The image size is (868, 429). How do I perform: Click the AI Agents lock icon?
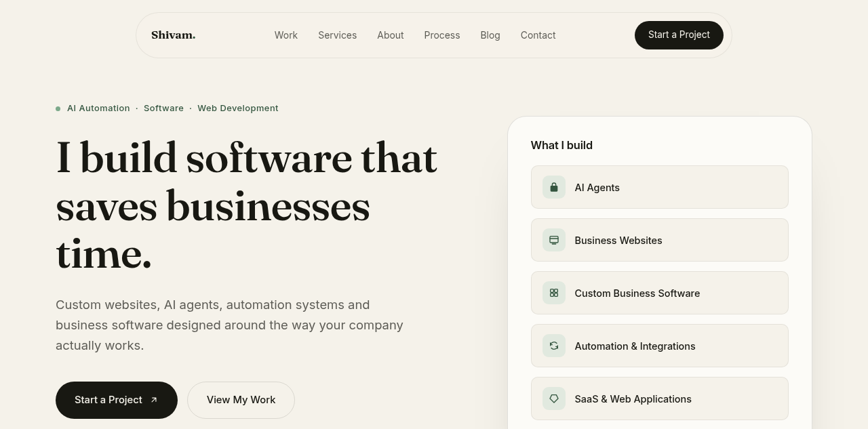(554, 187)
